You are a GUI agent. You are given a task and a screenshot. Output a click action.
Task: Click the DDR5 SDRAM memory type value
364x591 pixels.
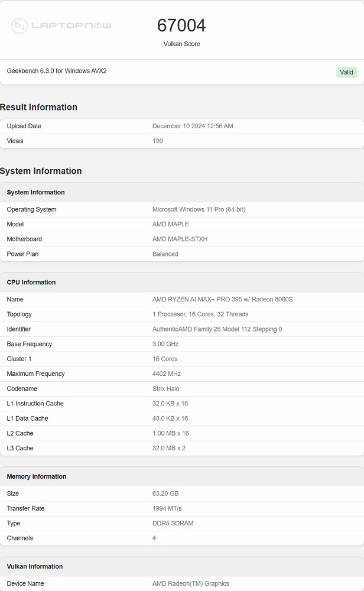pyautogui.click(x=173, y=523)
